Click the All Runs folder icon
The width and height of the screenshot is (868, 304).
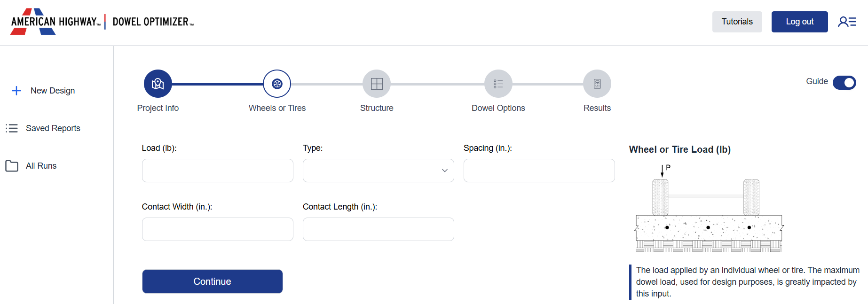point(12,165)
